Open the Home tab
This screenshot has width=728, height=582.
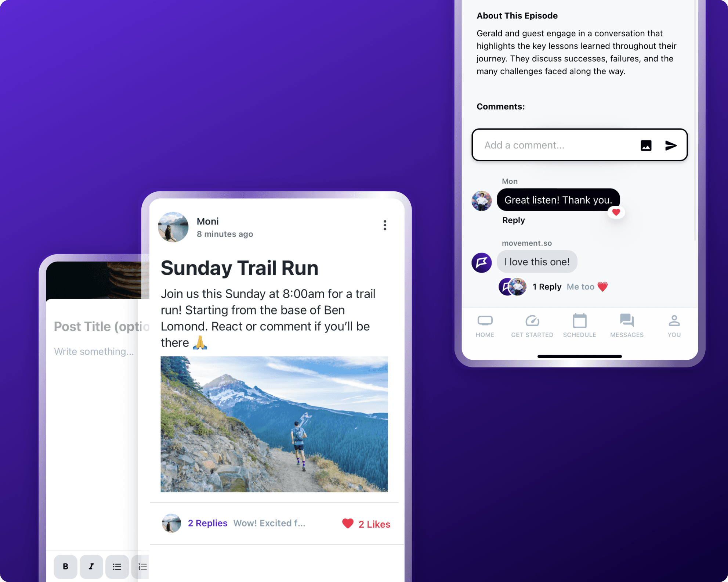[x=485, y=326]
